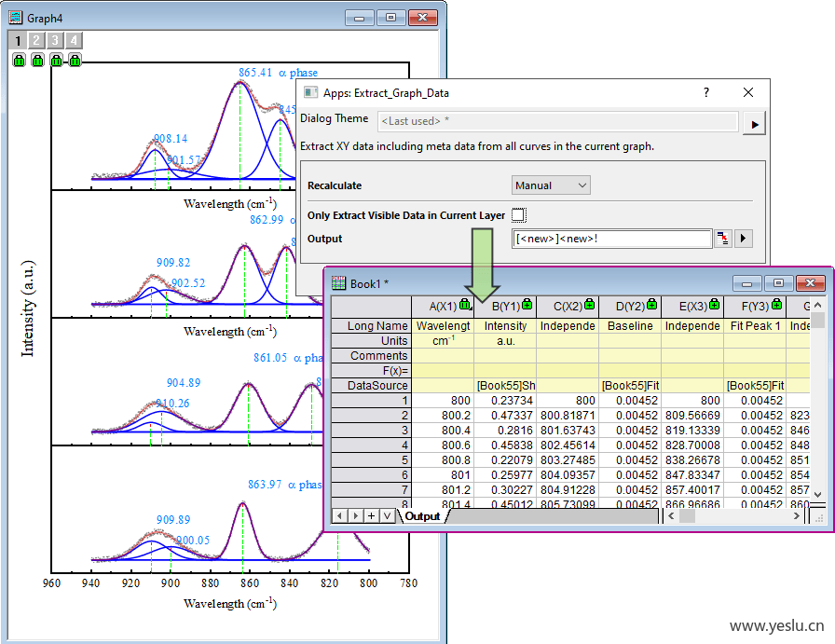Click Book1 horizontal scrollbar left arrow
Image resolution: width=835 pixels, height=644 pixels.
click(x=672, y=515)
